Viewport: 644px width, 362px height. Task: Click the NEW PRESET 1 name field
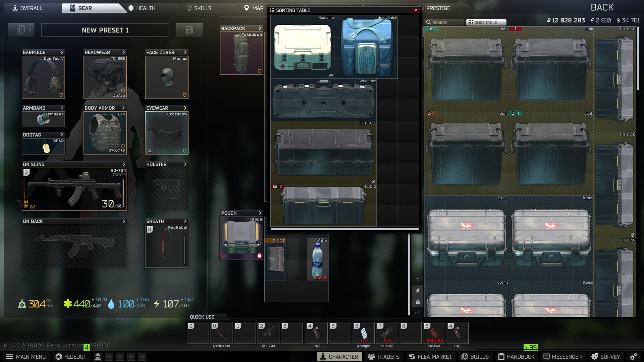pyautogui.click(x=105, y=30)
